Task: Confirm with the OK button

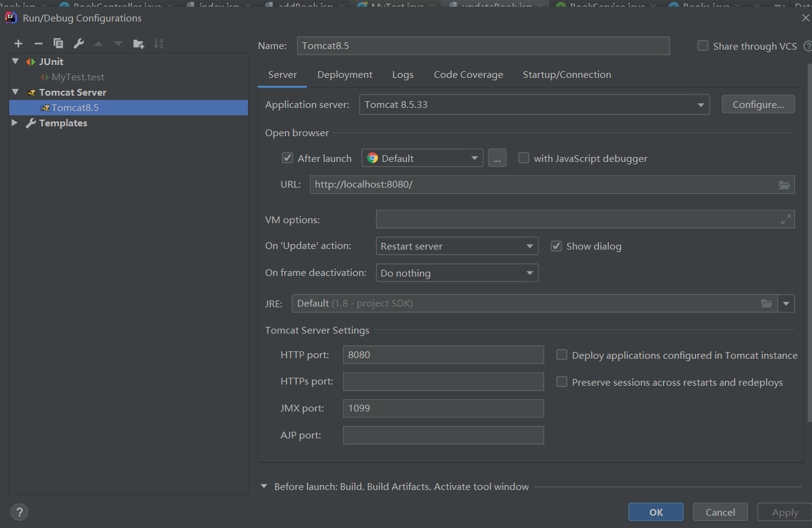Action: [x=656, y=512]
